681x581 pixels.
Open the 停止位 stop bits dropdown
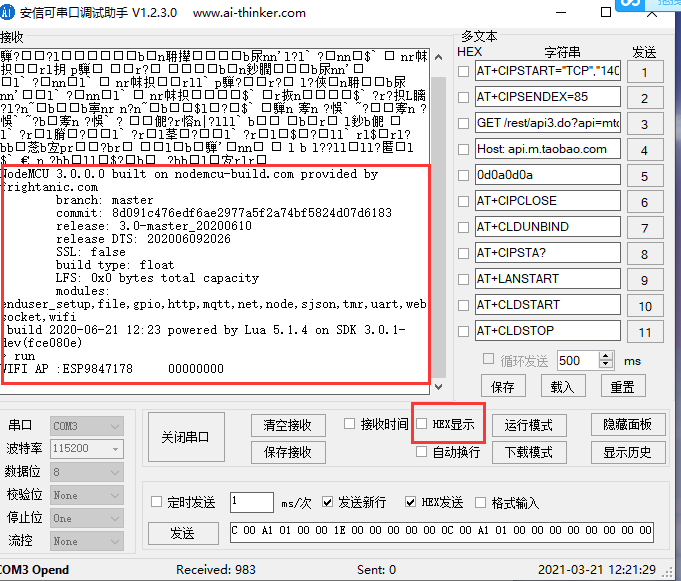coord(87,518)
